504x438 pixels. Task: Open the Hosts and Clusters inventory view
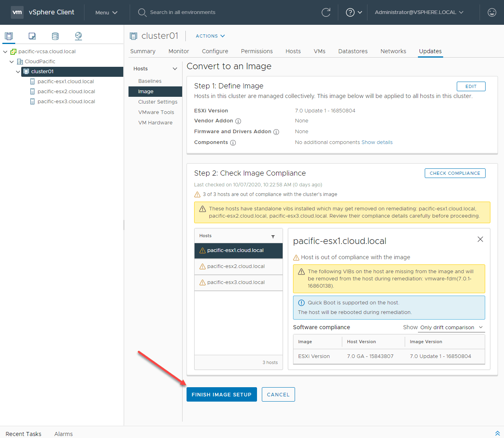pos(9,36)
